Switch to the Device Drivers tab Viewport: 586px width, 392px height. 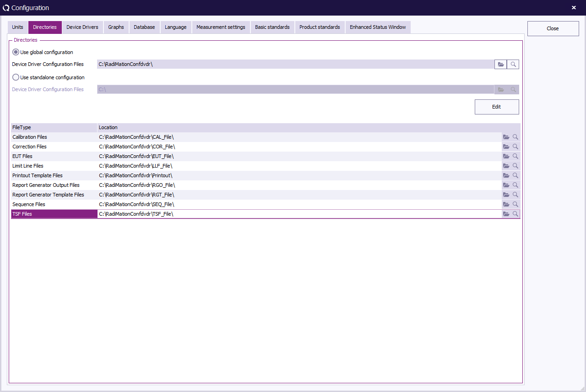tap(82, 27)
